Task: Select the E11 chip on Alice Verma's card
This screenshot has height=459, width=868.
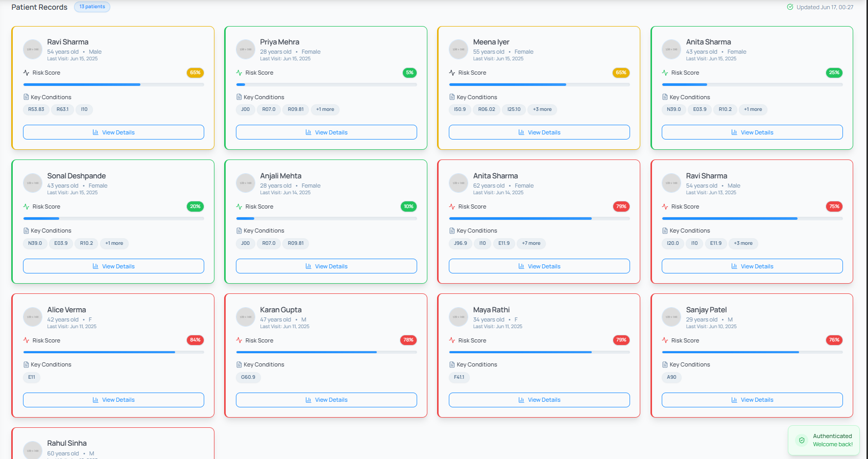Action: coord(32,377)
